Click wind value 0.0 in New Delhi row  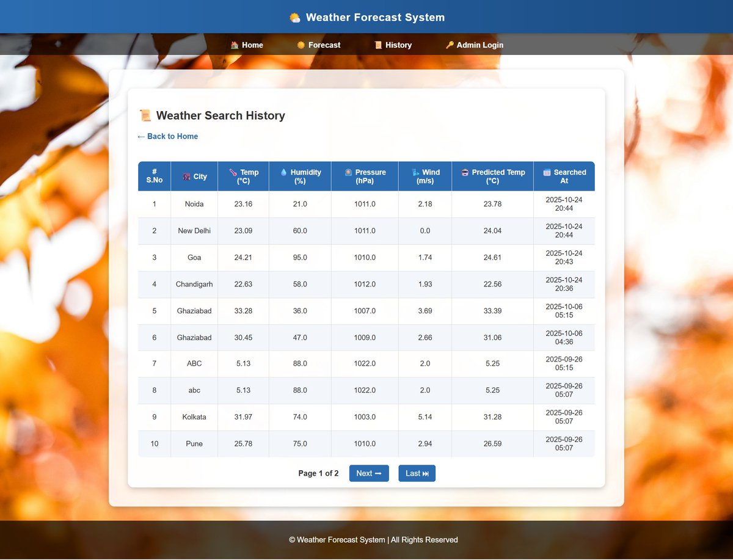coord(425,231)
